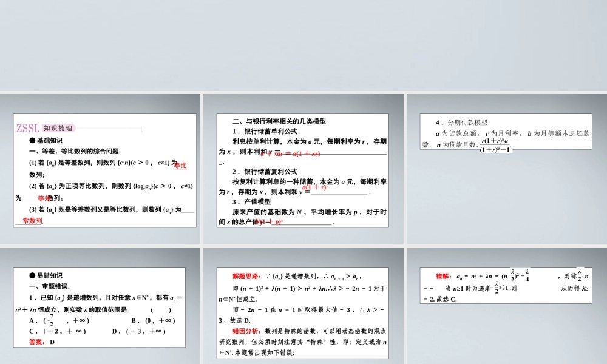Open the 知识梳理 slide thumbnail
Viewport: 607px width, 364px height.
point(100,169)
